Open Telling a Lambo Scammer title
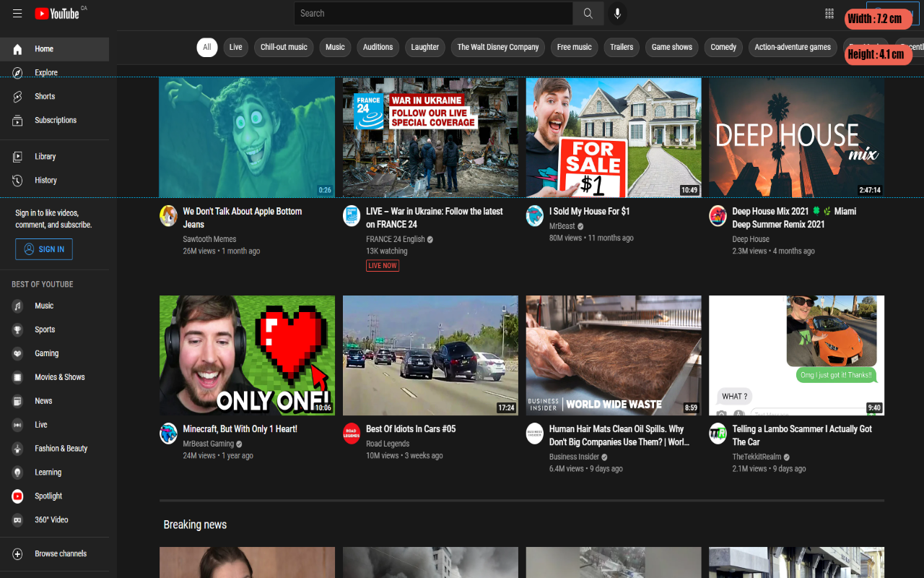Viewport: 924px width, 578px height. (802, 436)
